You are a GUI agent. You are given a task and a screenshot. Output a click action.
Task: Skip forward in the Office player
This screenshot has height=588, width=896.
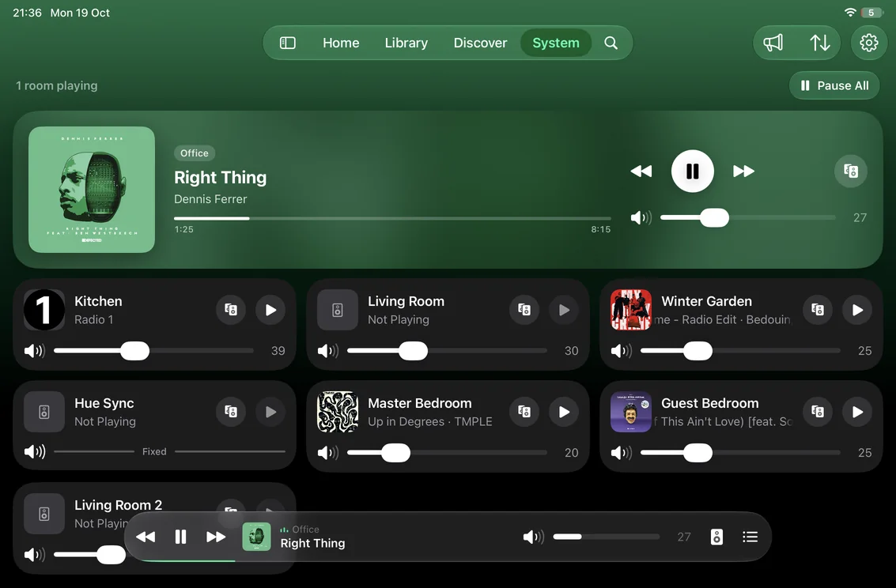point(743,171)
